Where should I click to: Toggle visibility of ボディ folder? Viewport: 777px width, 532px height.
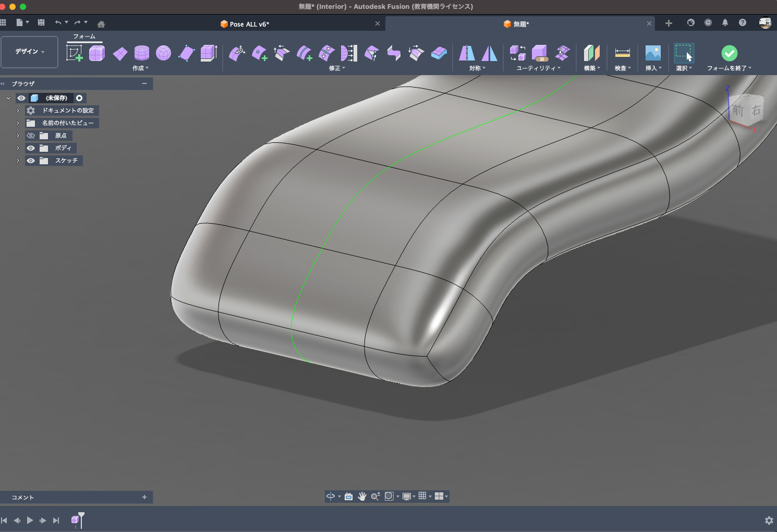[31, 148]
